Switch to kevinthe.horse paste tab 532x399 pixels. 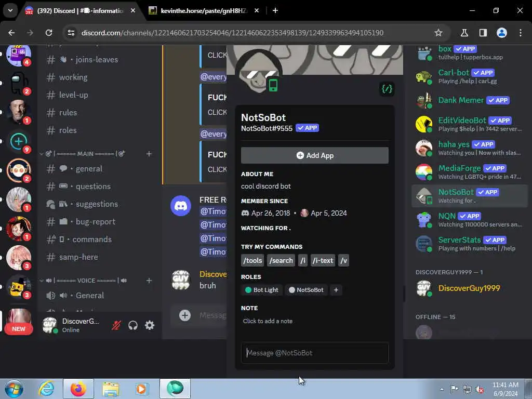(204, 11)
